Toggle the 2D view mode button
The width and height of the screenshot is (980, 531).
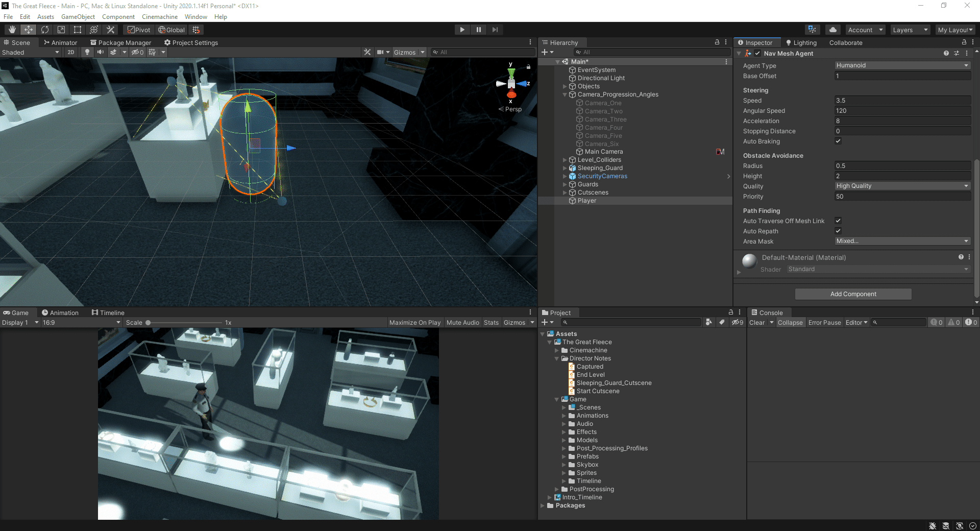coord(71,52)
